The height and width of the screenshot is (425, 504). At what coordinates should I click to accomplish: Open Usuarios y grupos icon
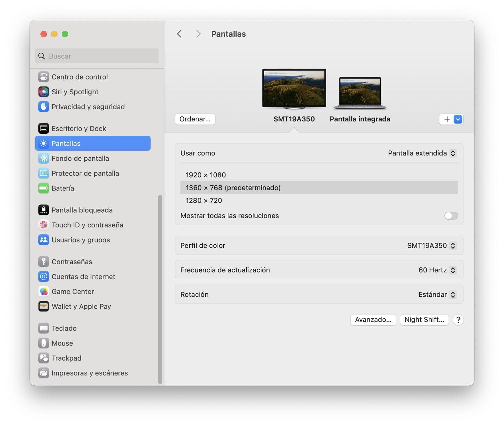click(43, 240)
